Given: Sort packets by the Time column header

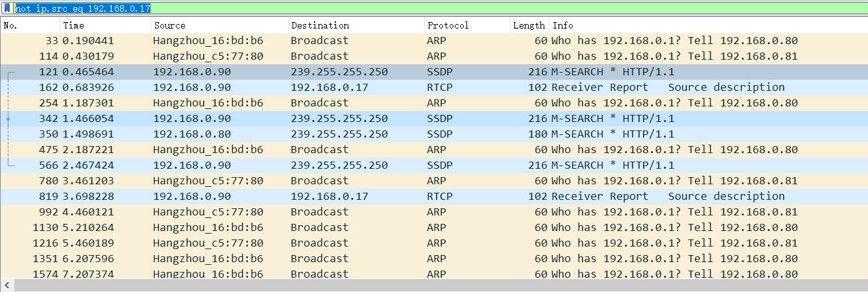Looking at the screenshot, I should point(105,25).
